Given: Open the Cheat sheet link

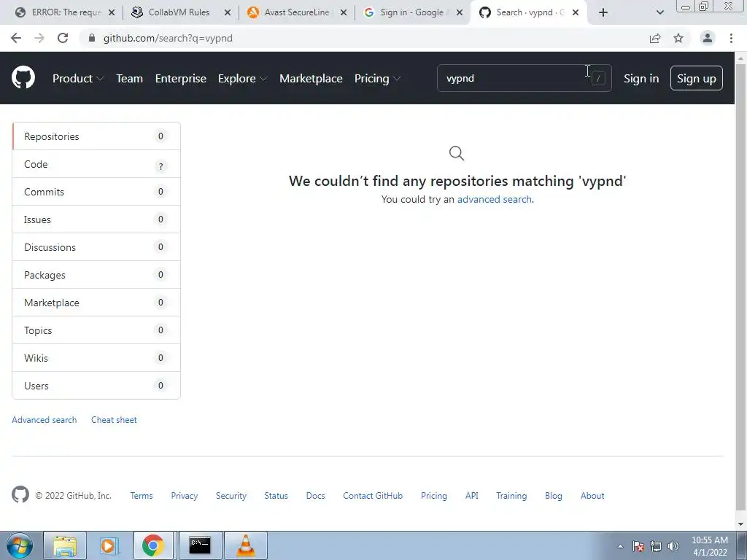Looking at the screenshot, I should [114, 420].
